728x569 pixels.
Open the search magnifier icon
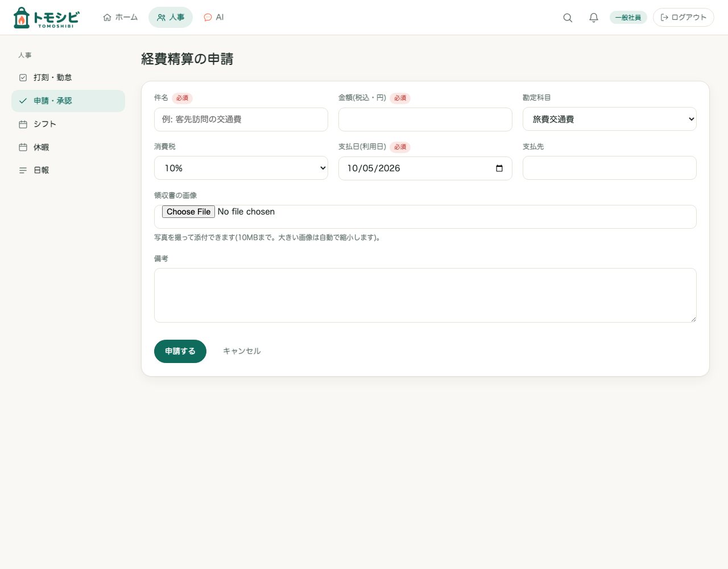pyautogui.click(x=568, y=18)
